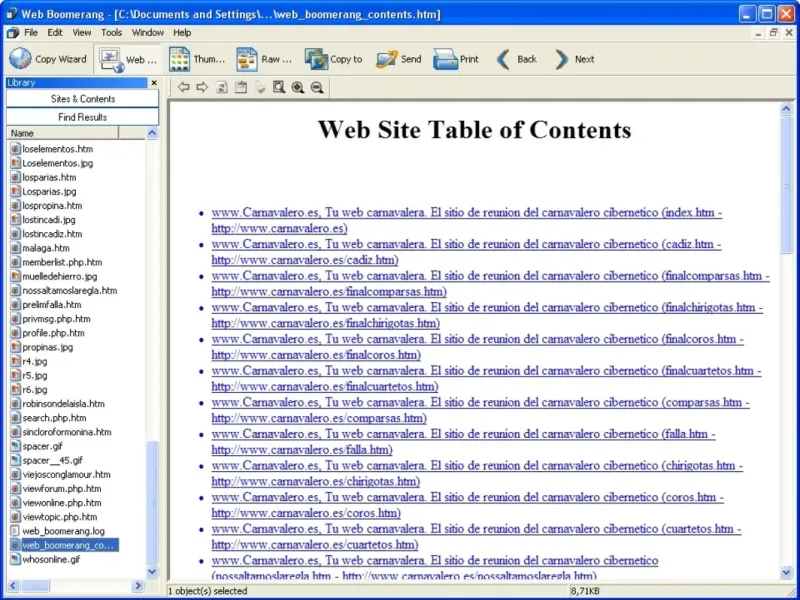Screen dimensions: 800x600
Task: Print the current page
Action: [456, 59]
